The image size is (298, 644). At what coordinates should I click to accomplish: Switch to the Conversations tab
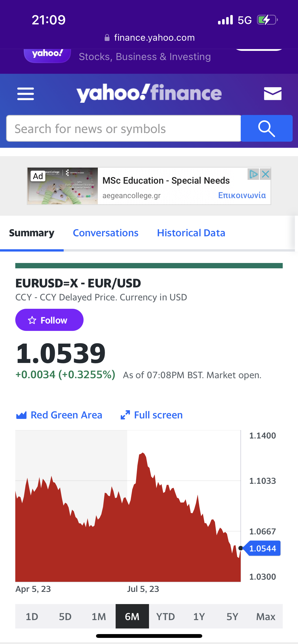coord(106,233)
